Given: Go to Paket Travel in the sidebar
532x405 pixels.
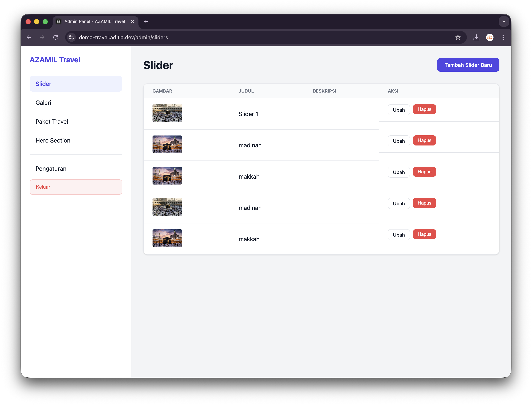Looking at the screenshot, I should click(52, 121).
